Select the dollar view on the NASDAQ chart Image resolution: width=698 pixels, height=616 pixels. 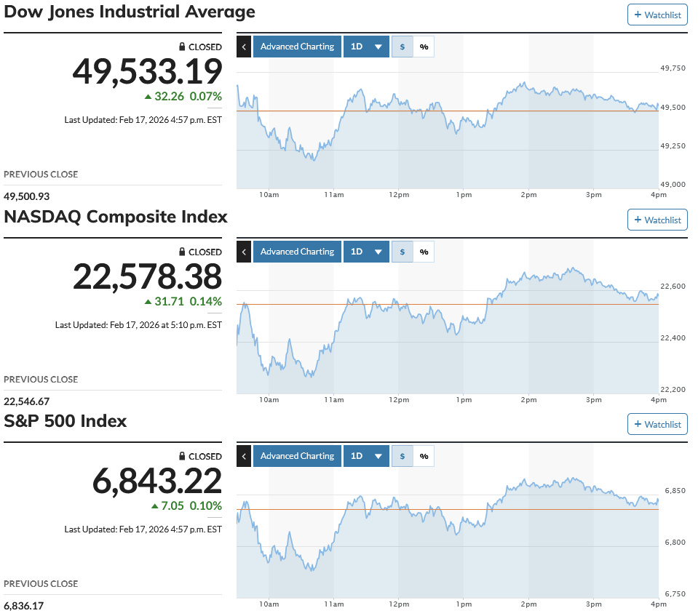coord(402,252)
